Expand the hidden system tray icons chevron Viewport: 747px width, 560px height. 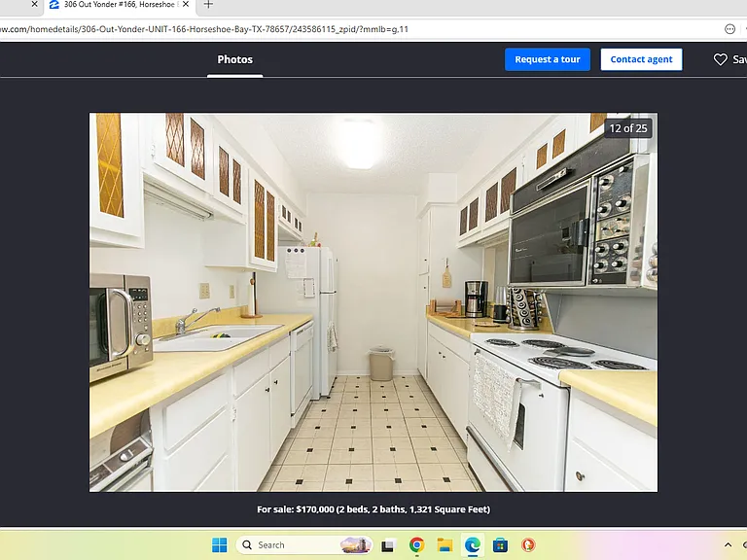point(728,544)
